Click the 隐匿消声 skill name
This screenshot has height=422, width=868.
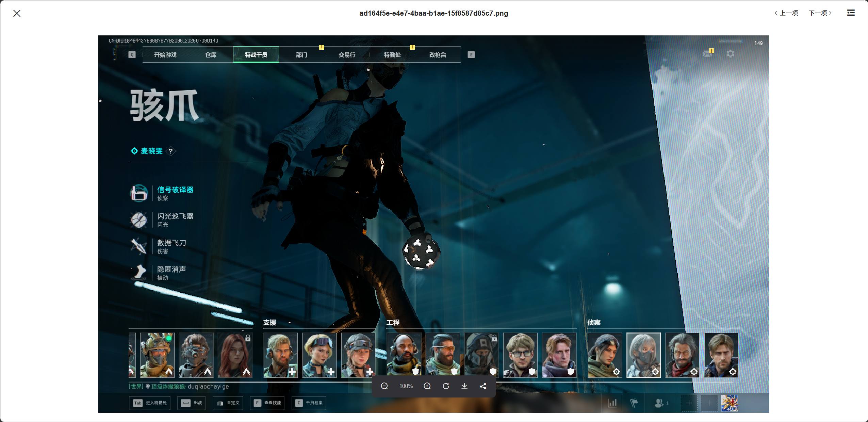point(171,270)
